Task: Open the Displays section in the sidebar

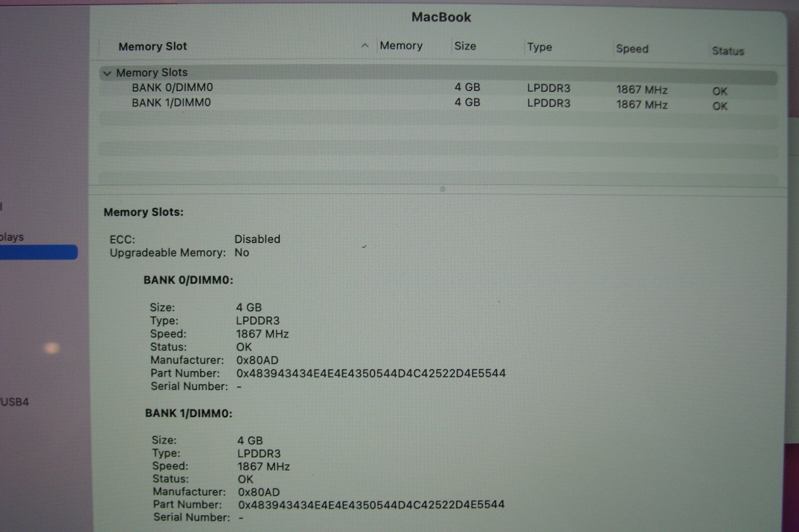Action: (x=12, y=237)
